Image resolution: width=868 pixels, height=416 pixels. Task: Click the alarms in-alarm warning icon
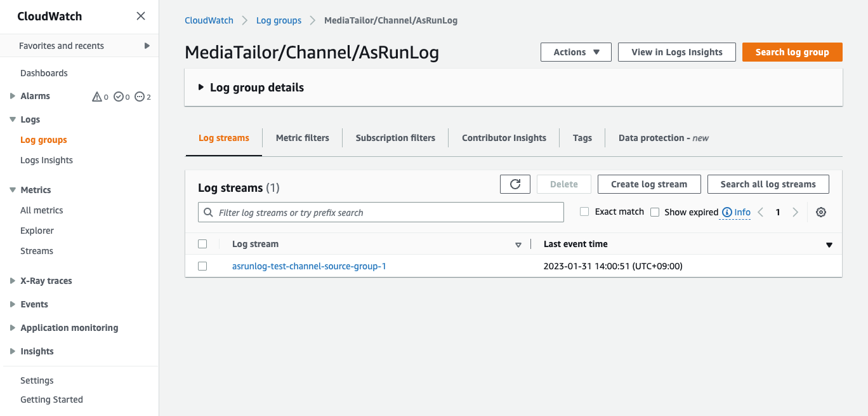(97, 97)
